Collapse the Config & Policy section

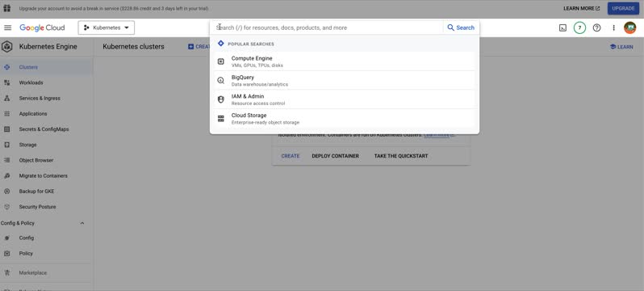point(82,223)
